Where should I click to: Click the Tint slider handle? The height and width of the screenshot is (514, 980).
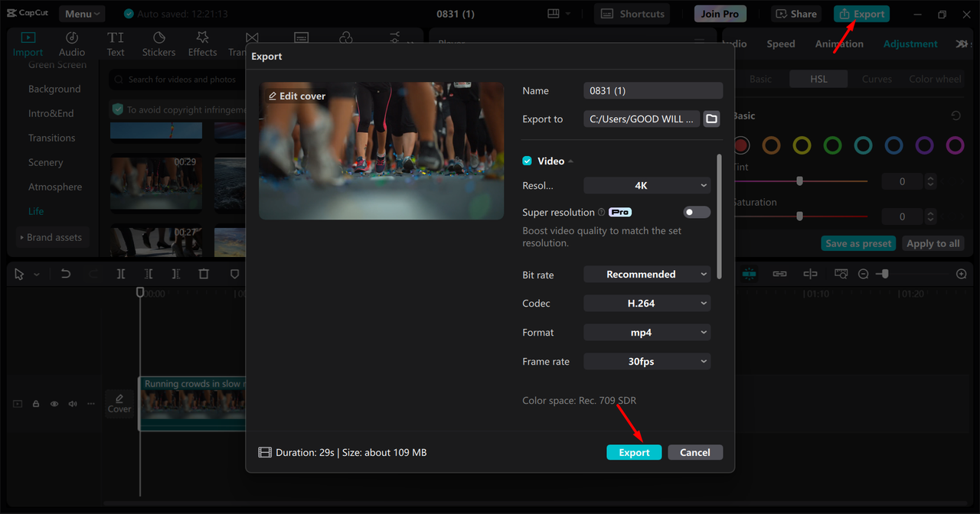tap(799, 181)
